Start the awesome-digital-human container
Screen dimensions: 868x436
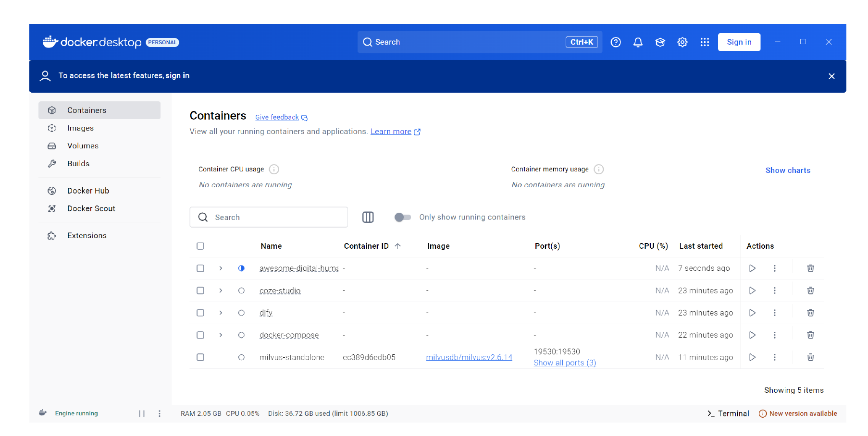coord(752,268)
